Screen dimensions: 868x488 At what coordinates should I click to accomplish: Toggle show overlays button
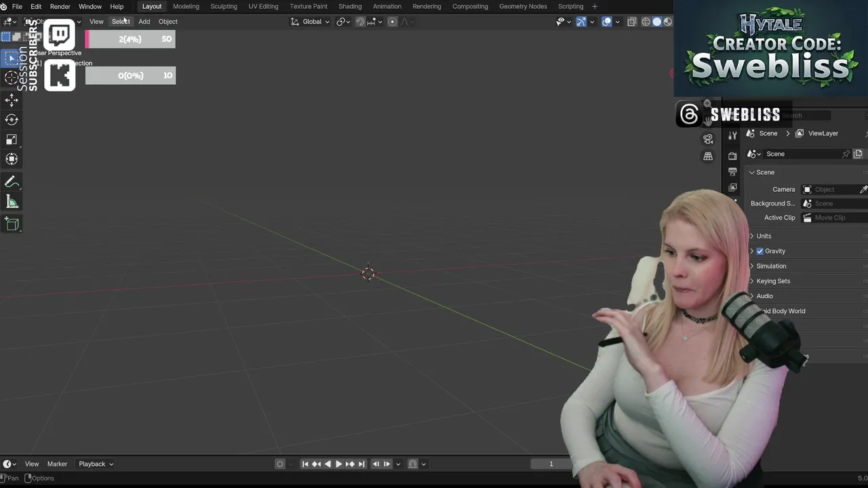pyautogui.click(x=606, y=22)
